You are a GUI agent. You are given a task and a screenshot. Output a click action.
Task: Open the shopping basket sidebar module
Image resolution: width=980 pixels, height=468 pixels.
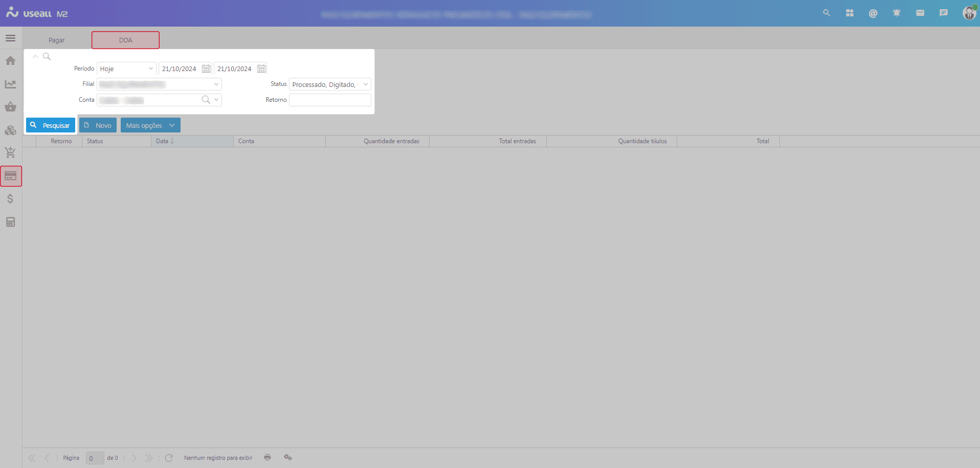pos(10,107)
